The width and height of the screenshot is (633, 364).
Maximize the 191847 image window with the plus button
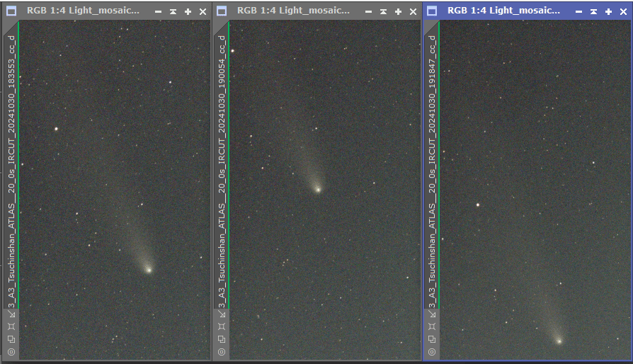(x=609, y=12)
